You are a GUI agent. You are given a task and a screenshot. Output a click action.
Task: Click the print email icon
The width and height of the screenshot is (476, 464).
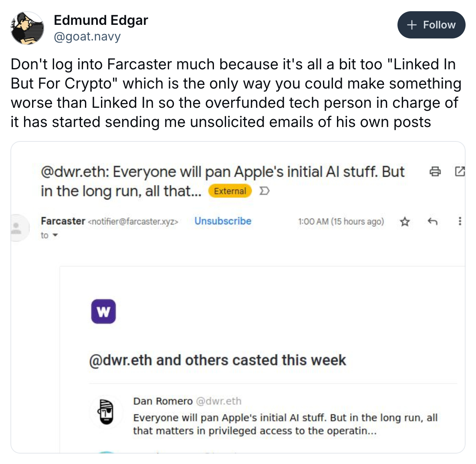pyautogui.click(x=435, y=172)
